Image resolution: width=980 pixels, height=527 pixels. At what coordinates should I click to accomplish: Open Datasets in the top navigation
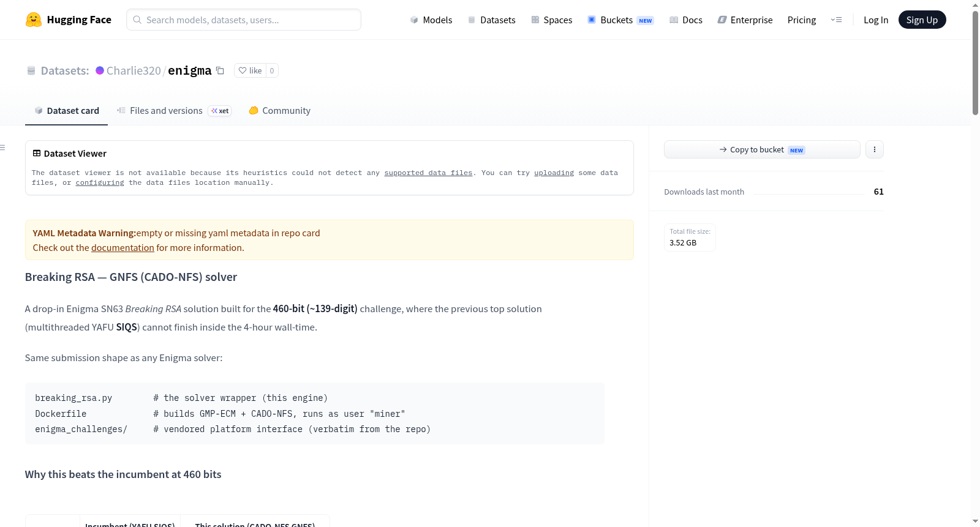492,20
